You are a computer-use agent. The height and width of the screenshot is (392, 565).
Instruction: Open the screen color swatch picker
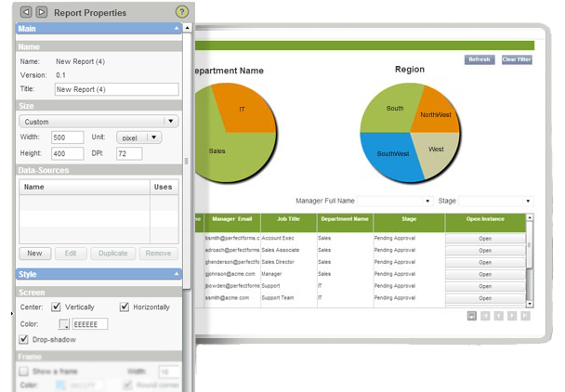[64, 324]
